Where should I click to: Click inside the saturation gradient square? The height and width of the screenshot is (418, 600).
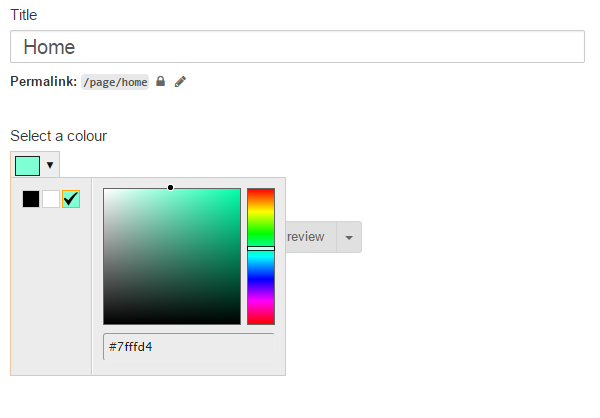point(172,256)
